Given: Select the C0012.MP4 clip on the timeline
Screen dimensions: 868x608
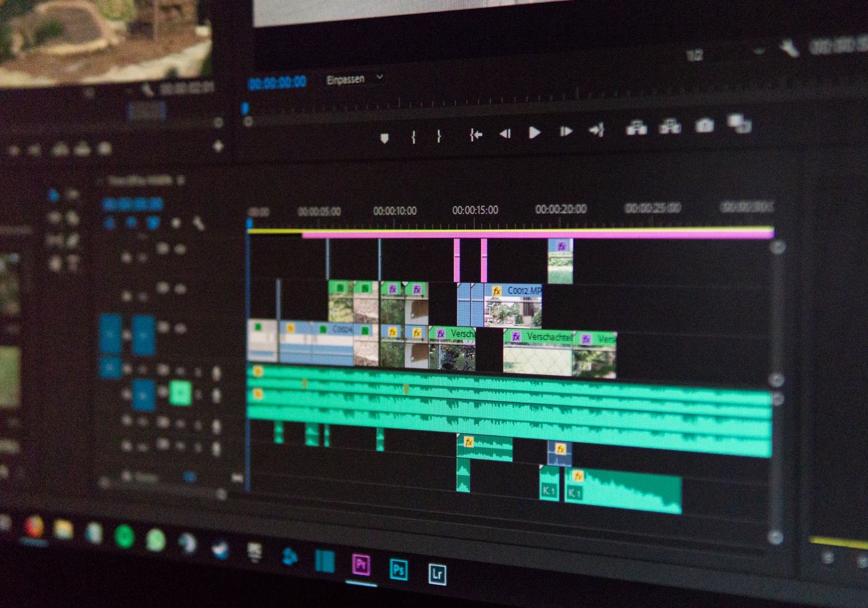Looking at the screenshot, I should tap(513, 307).
